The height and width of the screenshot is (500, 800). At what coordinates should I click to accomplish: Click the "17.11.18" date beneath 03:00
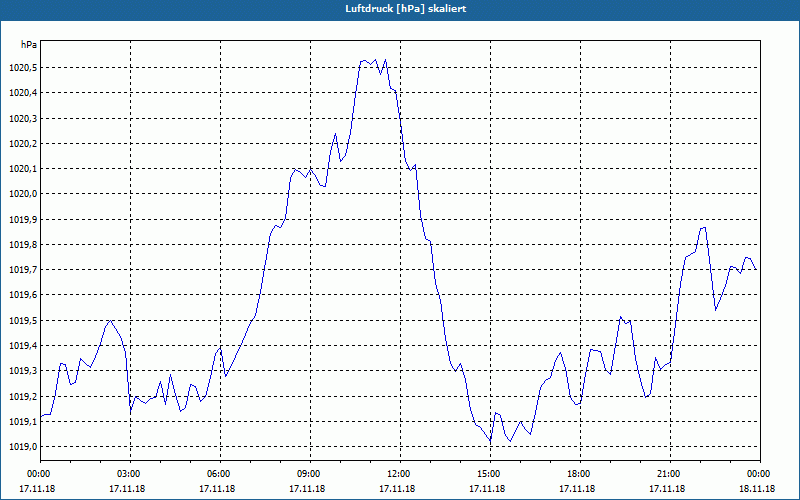tap(127, 489)
